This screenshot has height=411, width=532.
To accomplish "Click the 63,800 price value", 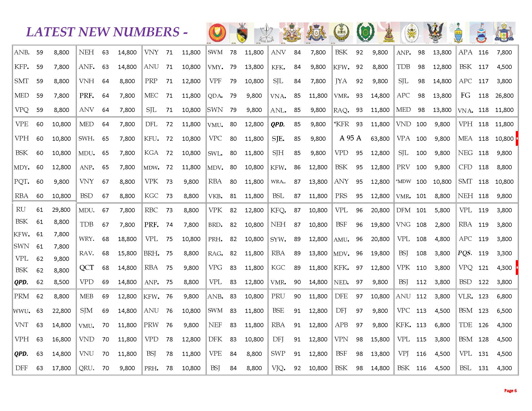I will click(380, 139).
